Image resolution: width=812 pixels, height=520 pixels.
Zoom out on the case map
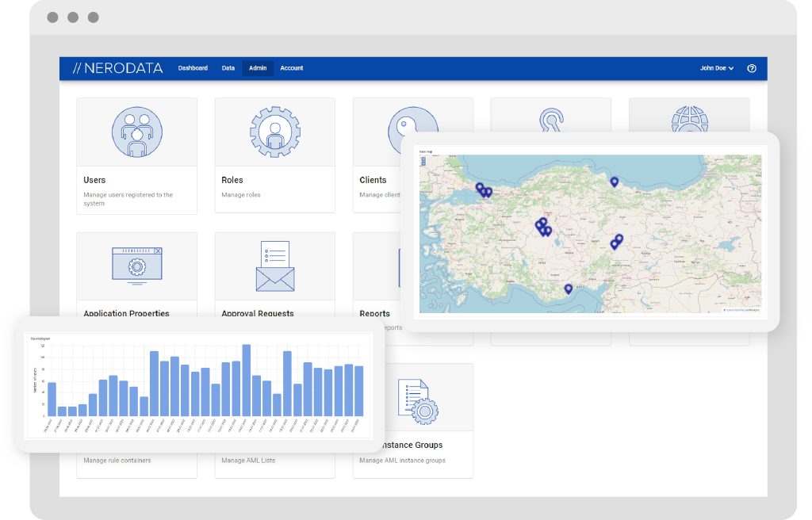(423, 164)
